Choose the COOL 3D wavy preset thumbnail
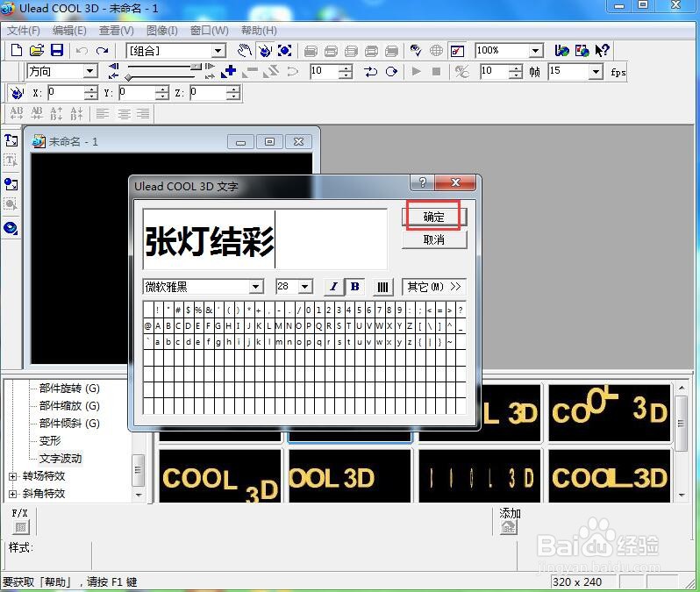 (610, 412)
